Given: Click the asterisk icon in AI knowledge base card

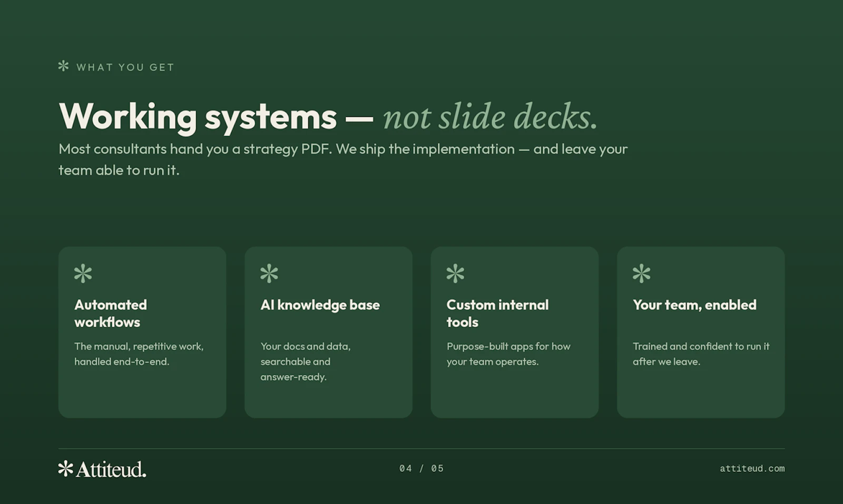Looking at the screenshot, I should 269,273.
